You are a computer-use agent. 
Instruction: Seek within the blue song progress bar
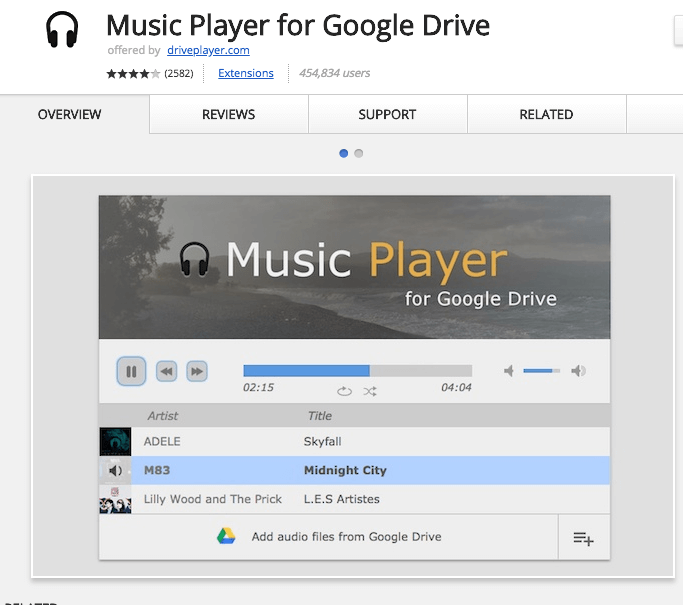pos(358,371)
